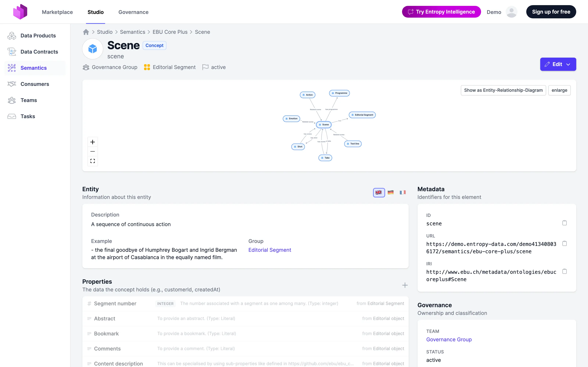
Task: Click the Consumers sidebar icon
Action: click(12, 84)
